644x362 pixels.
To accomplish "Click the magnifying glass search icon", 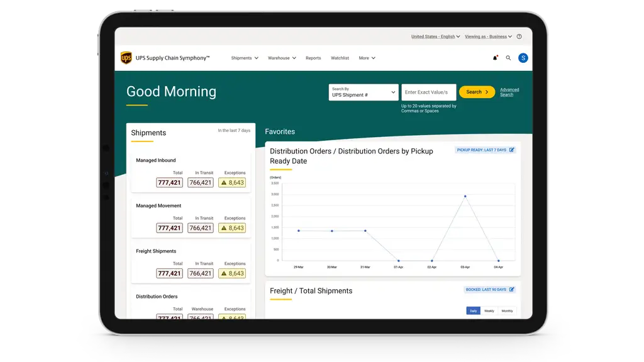I will pos(508,58).
